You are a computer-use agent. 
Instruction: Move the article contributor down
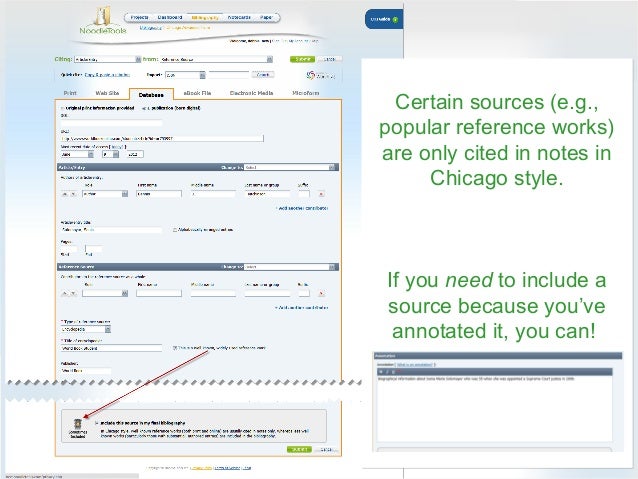click(x=73, y=194)
